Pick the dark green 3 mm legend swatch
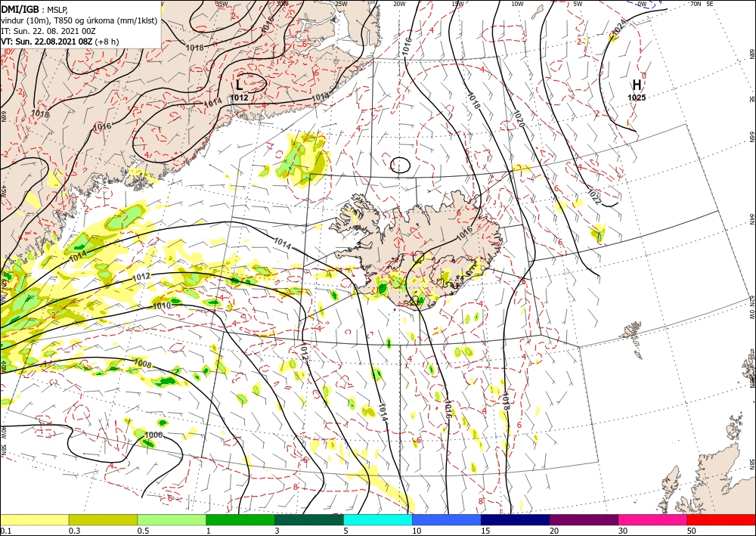The height and width of the screenshot is (536, 756). pyautogui.click(x=309, y=519)
